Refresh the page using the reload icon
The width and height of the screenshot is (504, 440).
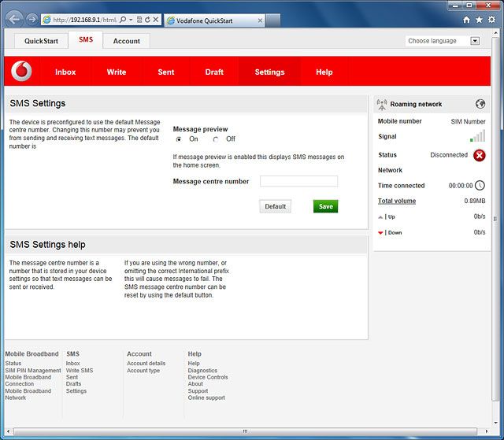coord(147,20)
